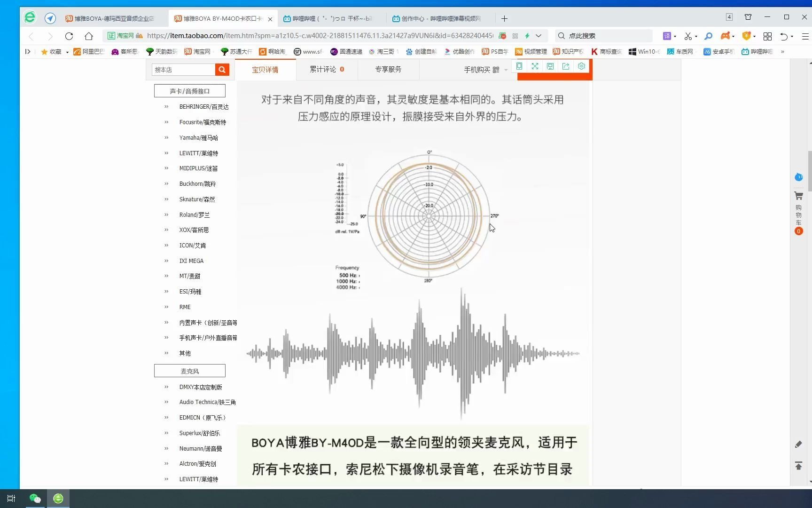Toggle the bookmarks sidebar expand icon
Viewport: 812px width, 508px height.
pyautogui.click(x=28, y=52)
